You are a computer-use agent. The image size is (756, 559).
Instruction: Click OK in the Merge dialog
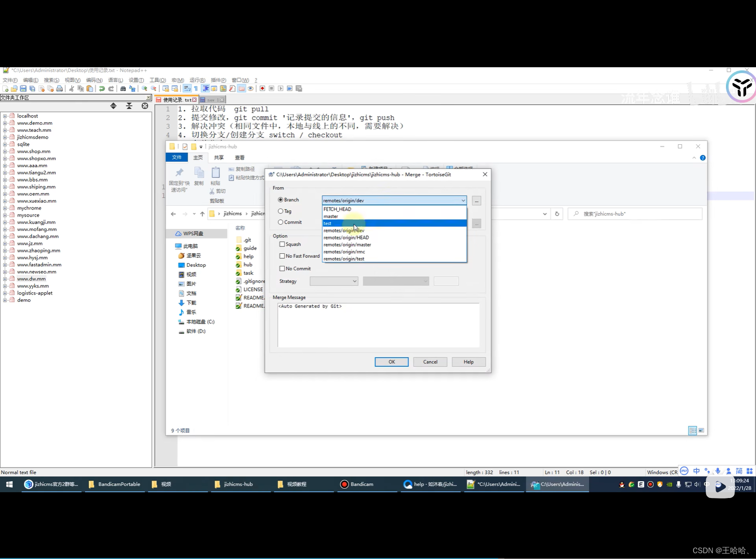point(392,362)
